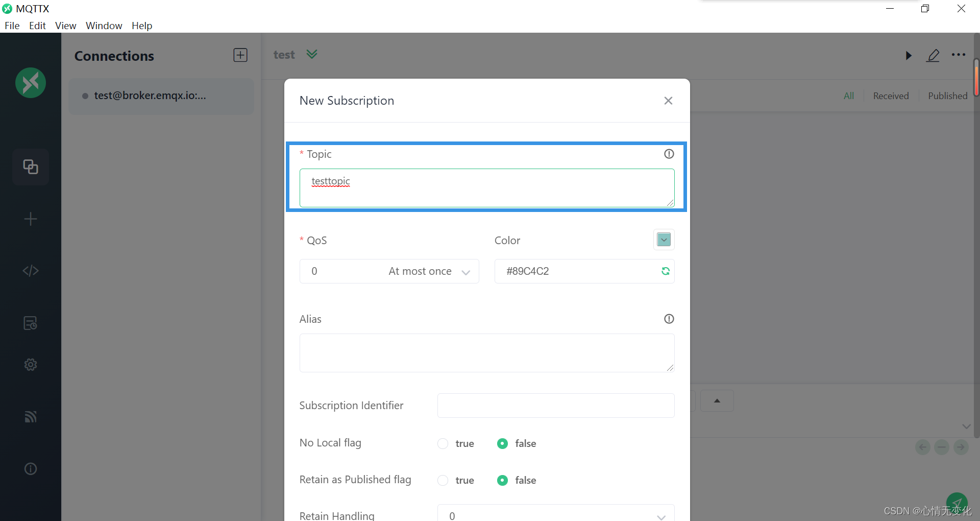This screenshot has height=521, width=980.
Task: Click the minus round button near send
Action: (942, 447)
